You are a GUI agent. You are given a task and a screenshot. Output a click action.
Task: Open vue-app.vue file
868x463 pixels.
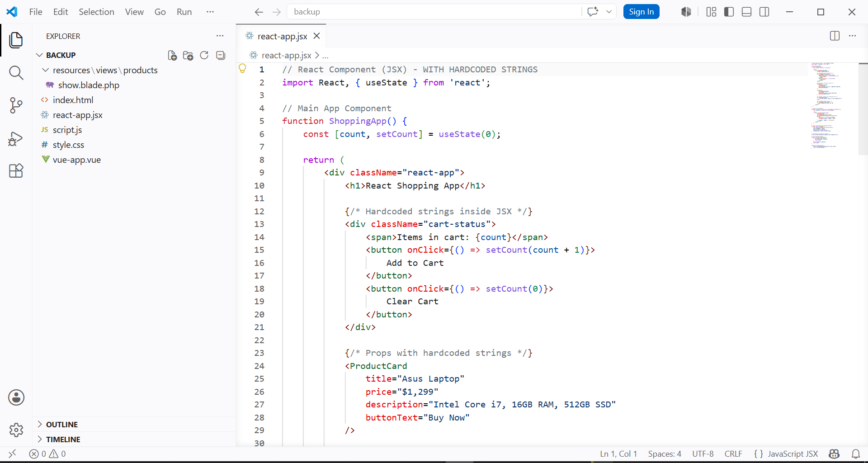pos(76,160)
